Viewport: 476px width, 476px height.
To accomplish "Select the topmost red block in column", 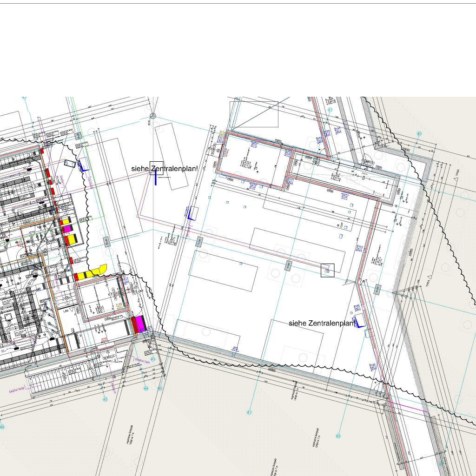I will pos(42,151).
